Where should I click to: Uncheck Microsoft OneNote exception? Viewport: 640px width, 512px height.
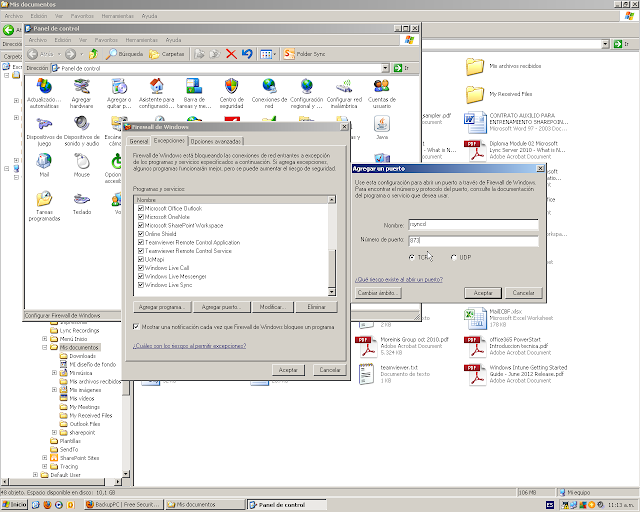pyautogui.click(x=140, y=217)
